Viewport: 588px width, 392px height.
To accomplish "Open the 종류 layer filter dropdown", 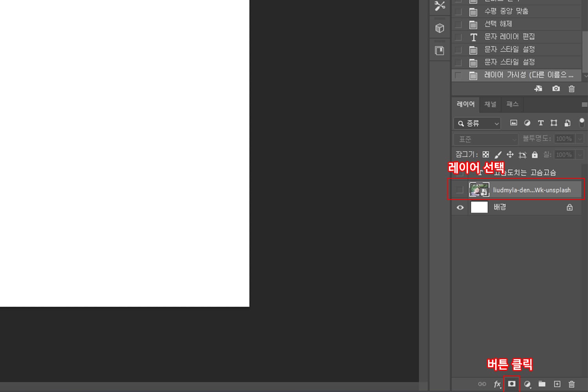I will pyautogui.click(x=477, y=123).
